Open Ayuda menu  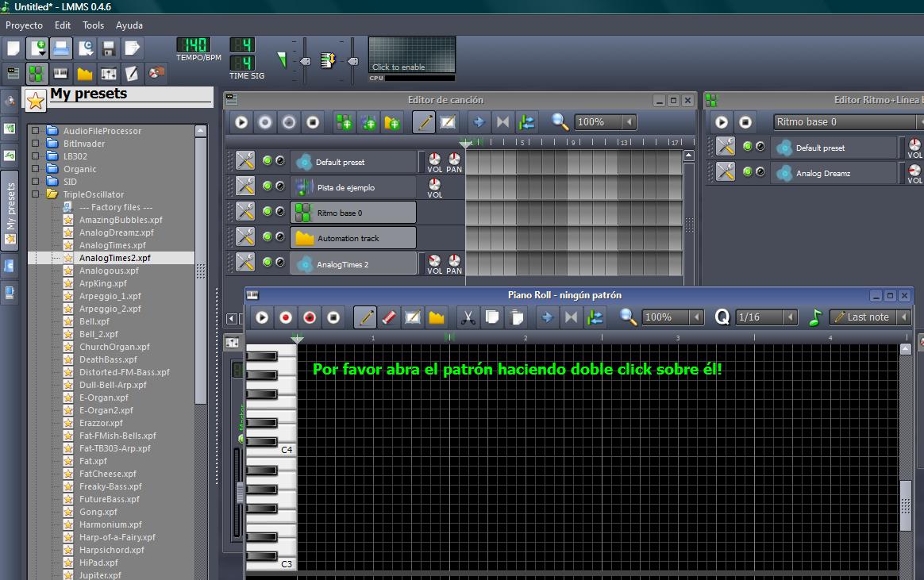click(129, 25)
